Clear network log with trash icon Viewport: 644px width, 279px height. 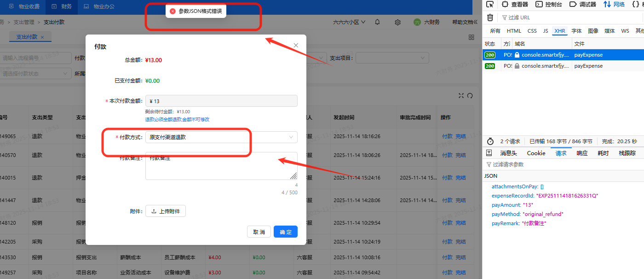tap(490, 17)
